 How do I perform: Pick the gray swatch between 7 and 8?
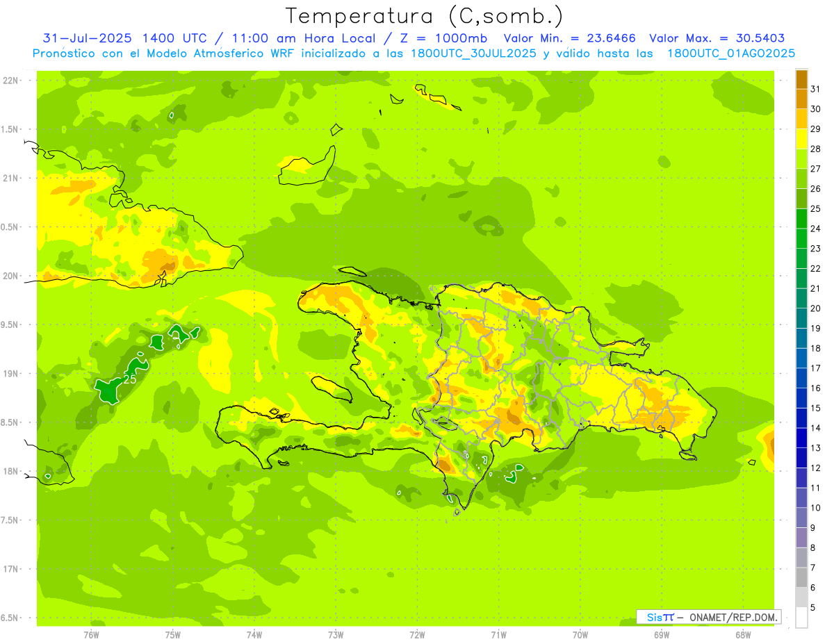[x=802, y=557]
